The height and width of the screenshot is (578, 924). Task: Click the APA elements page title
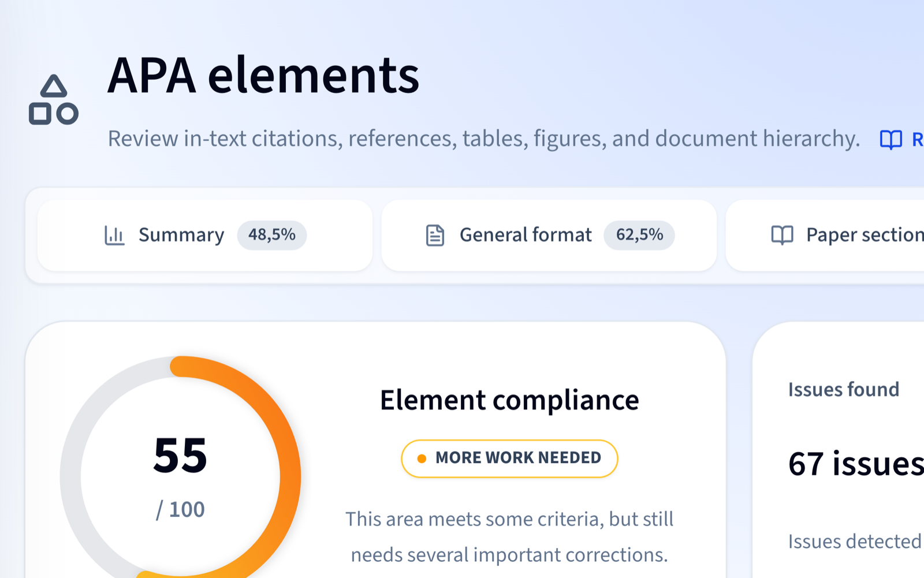(x=263, y=75)
